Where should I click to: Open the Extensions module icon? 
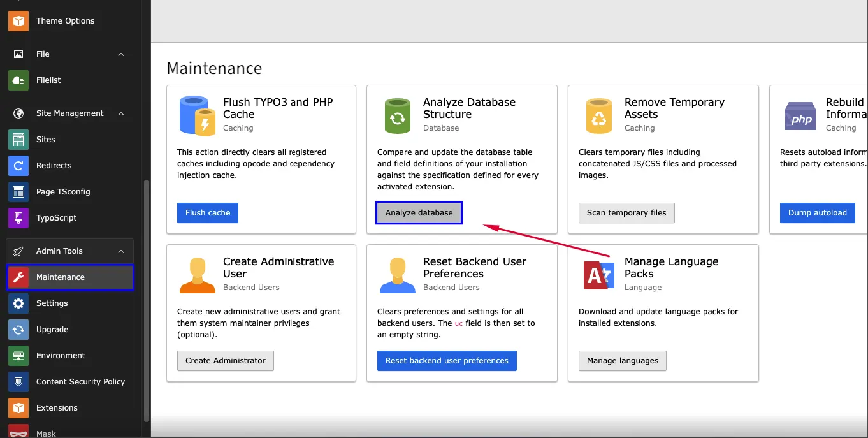[x=18, y=408]
